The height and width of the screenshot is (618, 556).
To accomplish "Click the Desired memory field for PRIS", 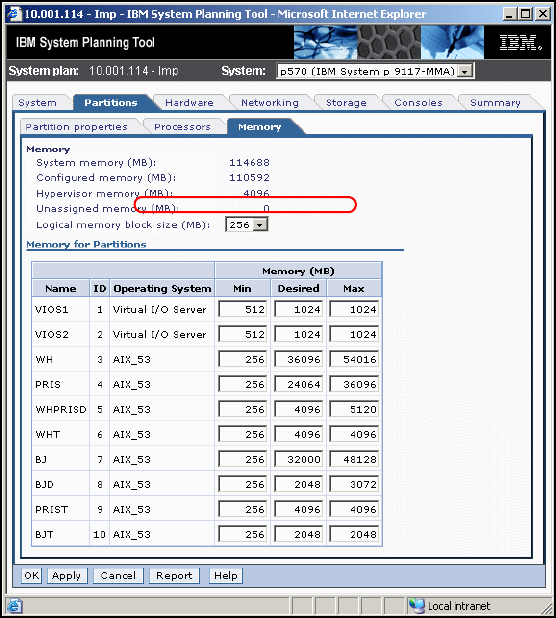I will pos(298,384).
